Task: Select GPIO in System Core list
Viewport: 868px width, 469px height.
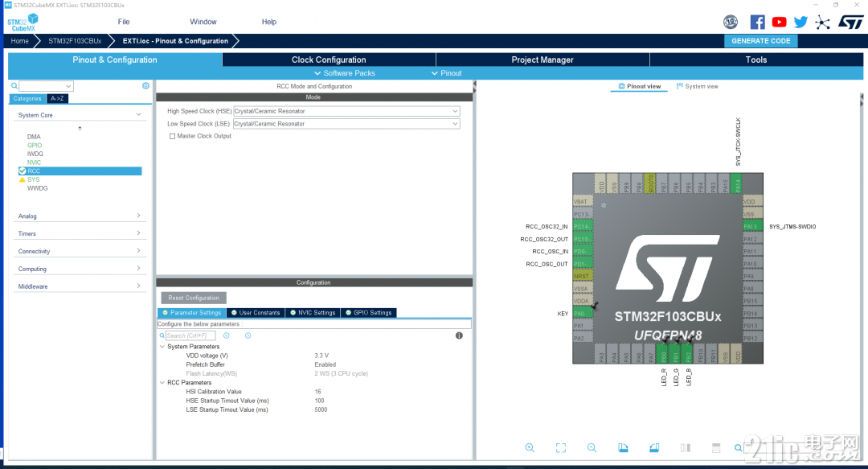Action: pyautogui.click(x=35, y=146)
